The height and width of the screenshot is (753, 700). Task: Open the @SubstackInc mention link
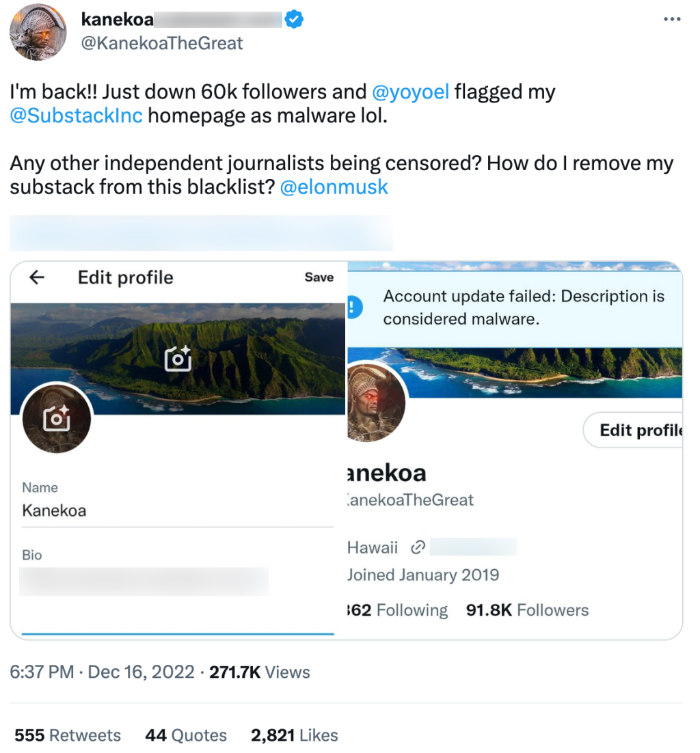(x=77, y=115)
